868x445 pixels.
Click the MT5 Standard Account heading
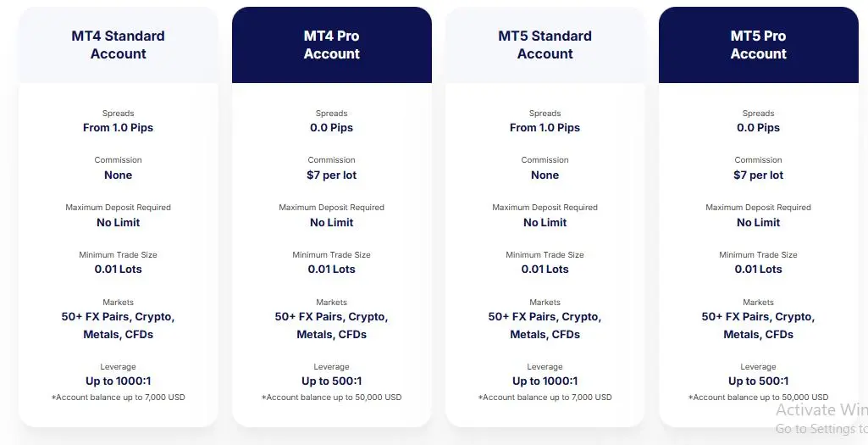point(545,45)
